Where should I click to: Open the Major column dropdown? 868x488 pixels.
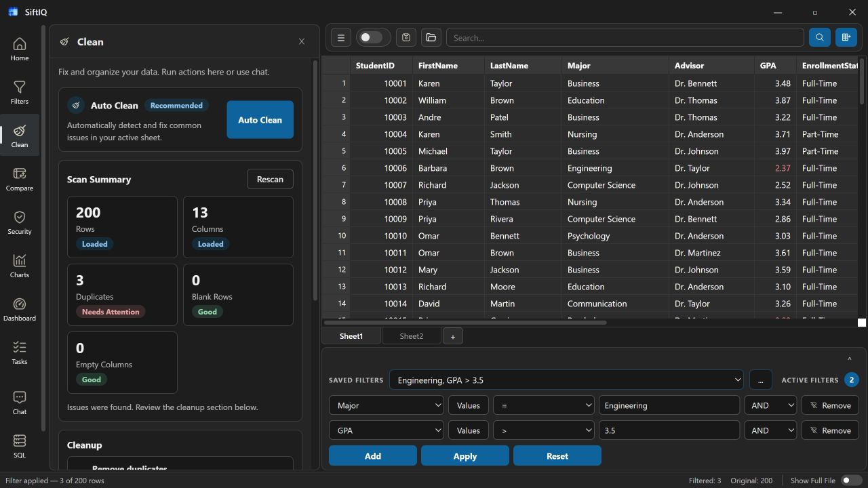(387, 405)
